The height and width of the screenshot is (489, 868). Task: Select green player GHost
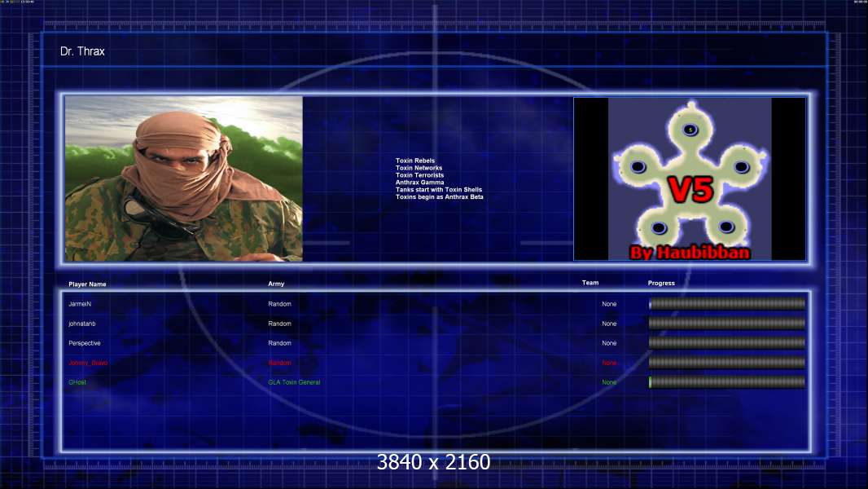coord(77,382)
